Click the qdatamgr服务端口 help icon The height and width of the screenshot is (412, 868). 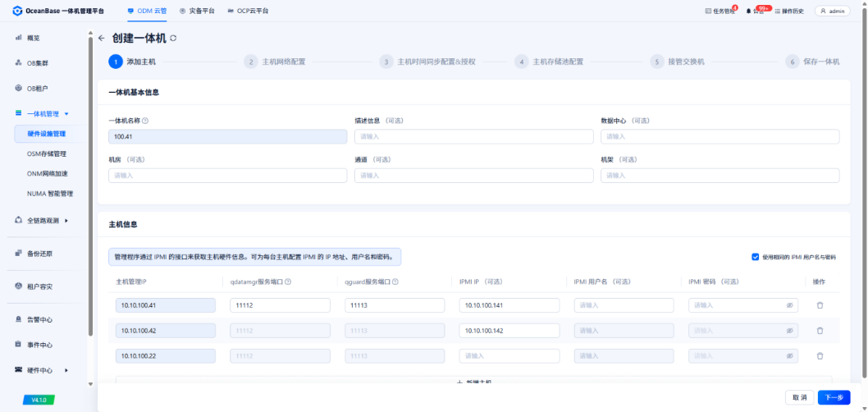click(289, 282)
